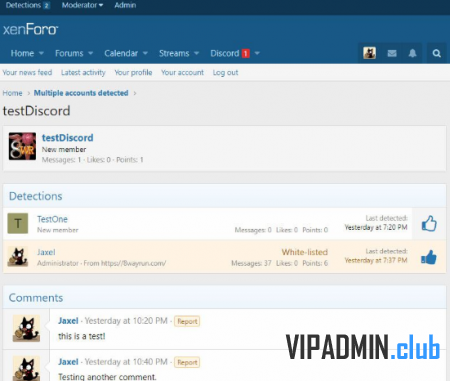White-list TestOne with the outlined thumbs-up
The width and height of the screenshot is (450, 381).
tap(429, 224)
